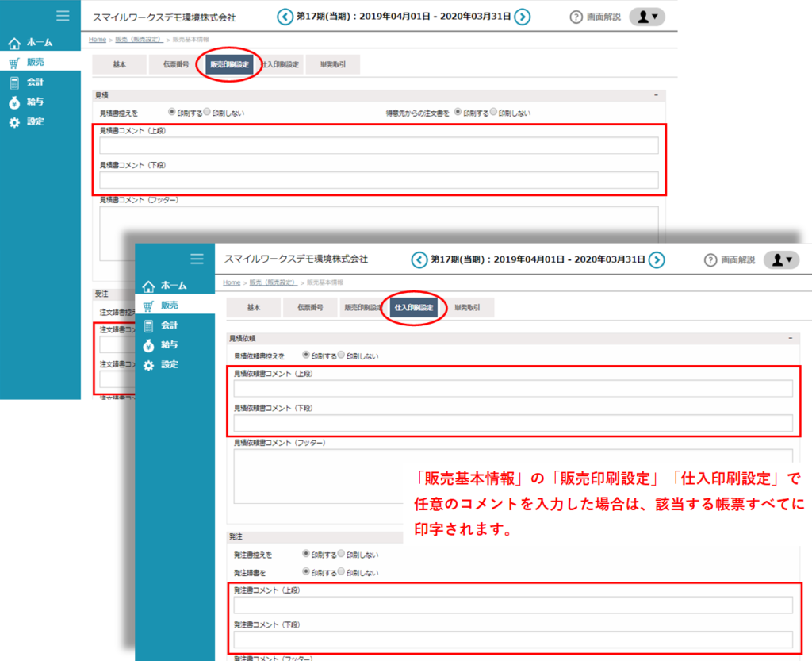Follow the 販売（販売設定） breadcrumb in the back window
Screen dimensions: 812x661
point(139,40)
